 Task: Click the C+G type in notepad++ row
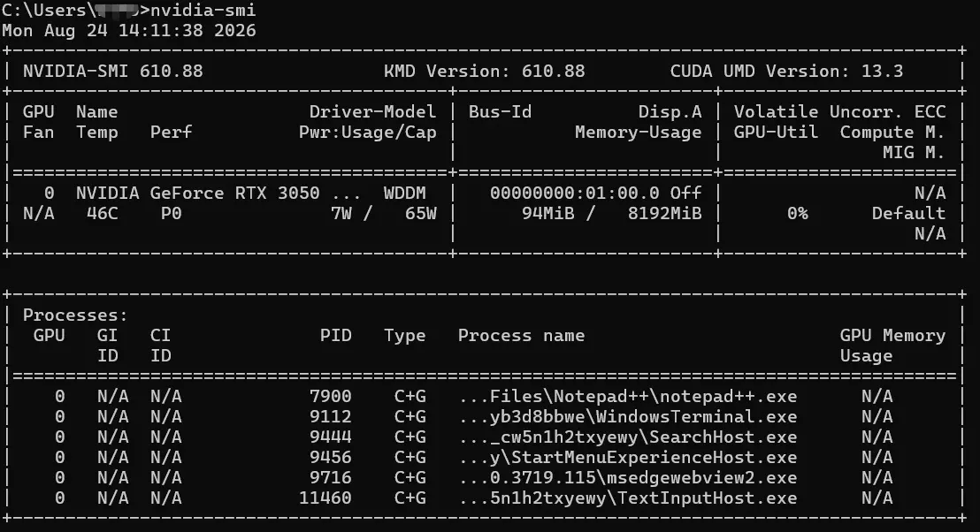click(410, 397)
